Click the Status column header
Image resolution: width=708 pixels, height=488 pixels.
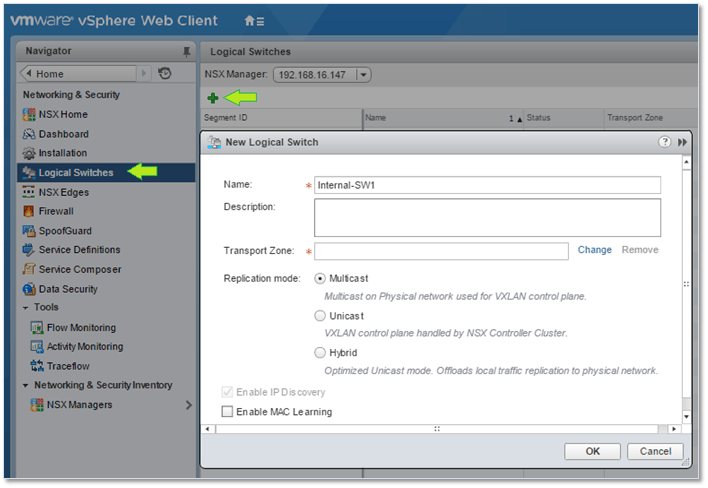pyautogui.click(x=564, y=118)
